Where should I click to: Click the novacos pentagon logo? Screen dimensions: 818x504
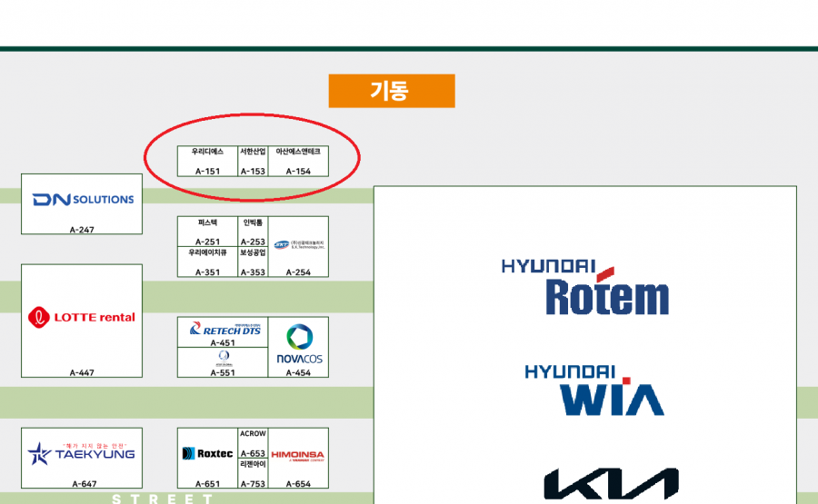tap(299, 337)
